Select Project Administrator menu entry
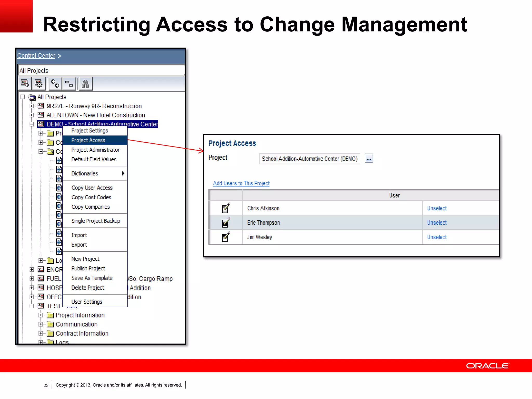 pyautogui.click(x=95, y=150)
